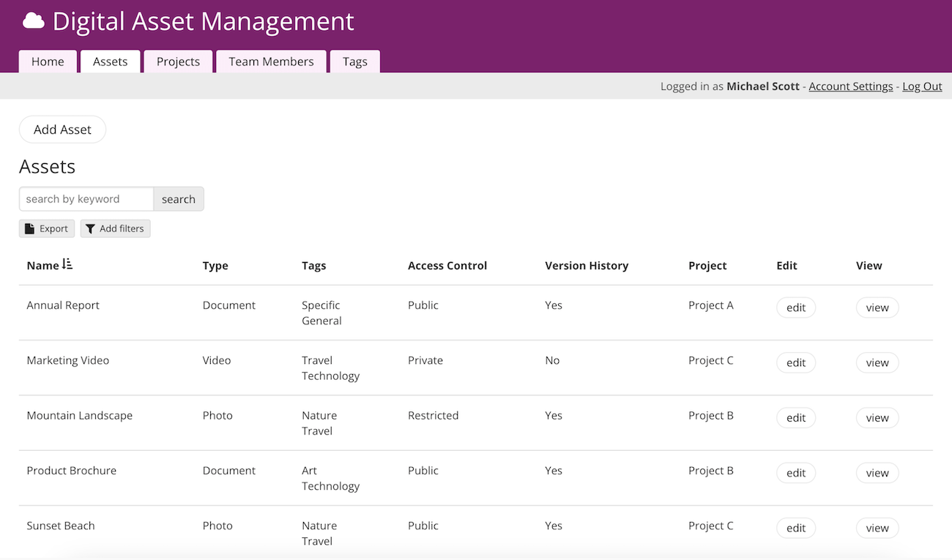The height and width of the screenshot is (560, 952).
Task: Click the No version history cell
Action: click(x=552, y=360)
